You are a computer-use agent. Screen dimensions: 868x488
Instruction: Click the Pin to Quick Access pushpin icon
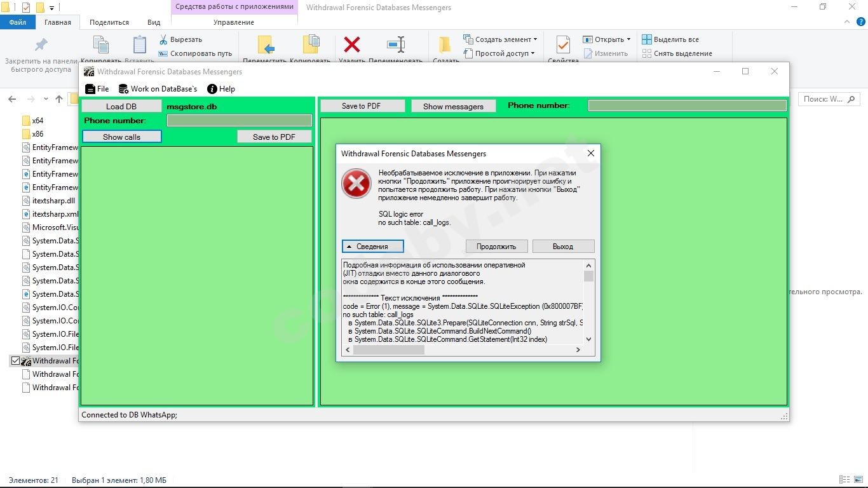[x=41, y=45]
